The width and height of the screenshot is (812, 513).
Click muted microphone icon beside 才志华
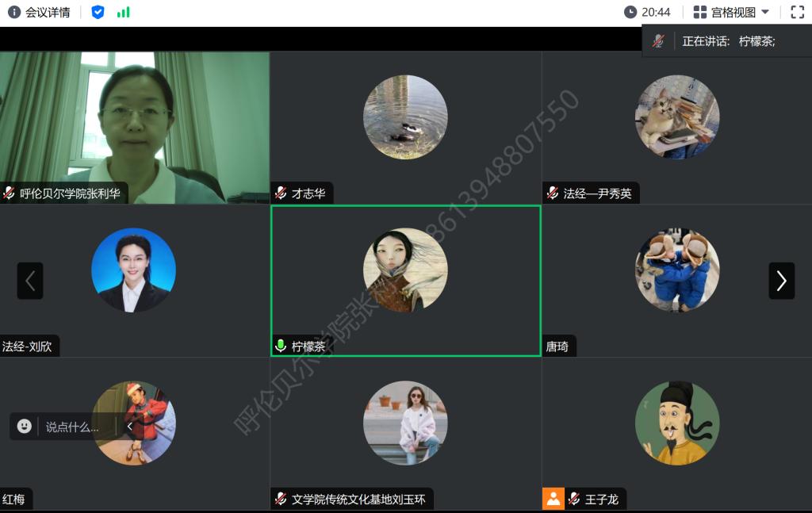[281, 193]
